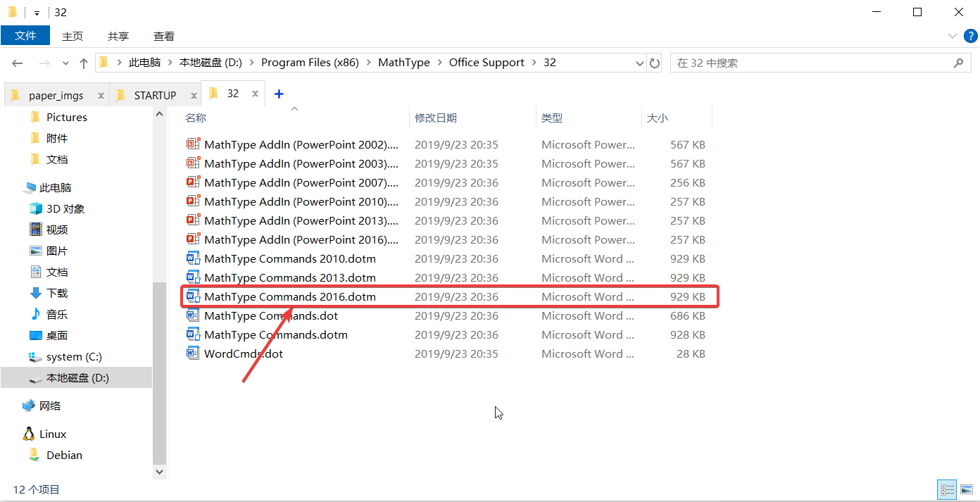This screenshot has width=980, height=502.
Task: Expand the chevron after 本地磁盘 (D:) breadcrumb
Action: [252, 63]
